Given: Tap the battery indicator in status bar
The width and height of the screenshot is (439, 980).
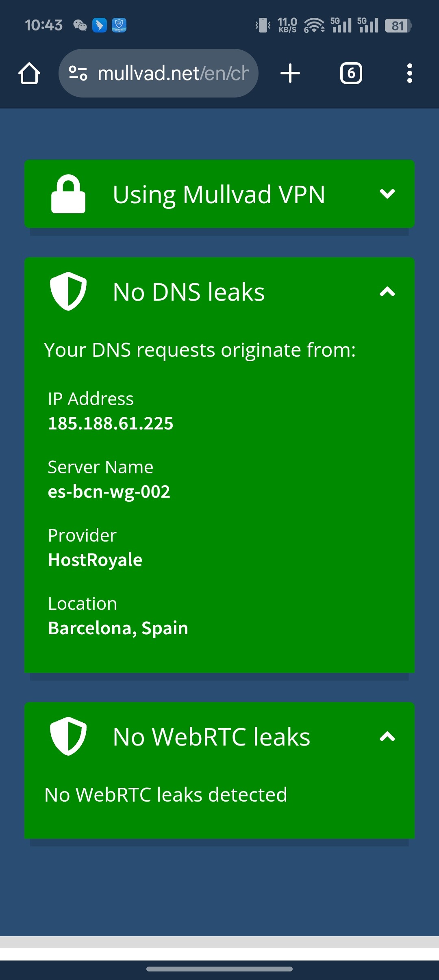Looking at the screenshot, I should coord(398,26).
